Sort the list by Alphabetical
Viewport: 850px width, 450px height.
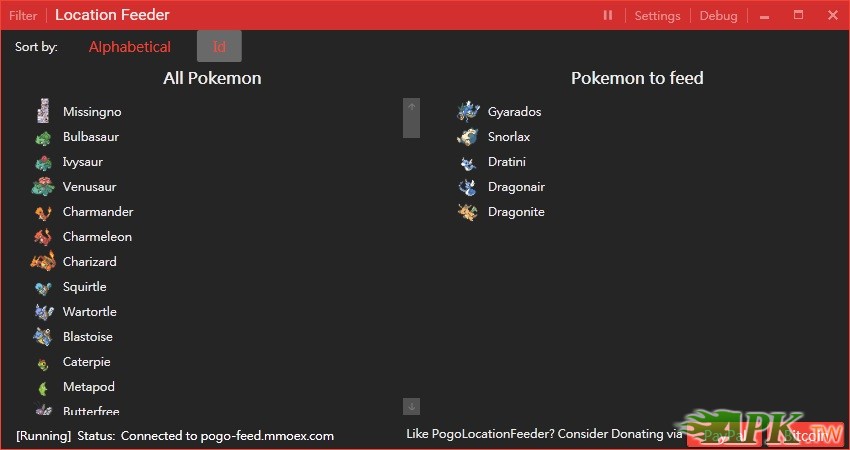tap(130, 47)
